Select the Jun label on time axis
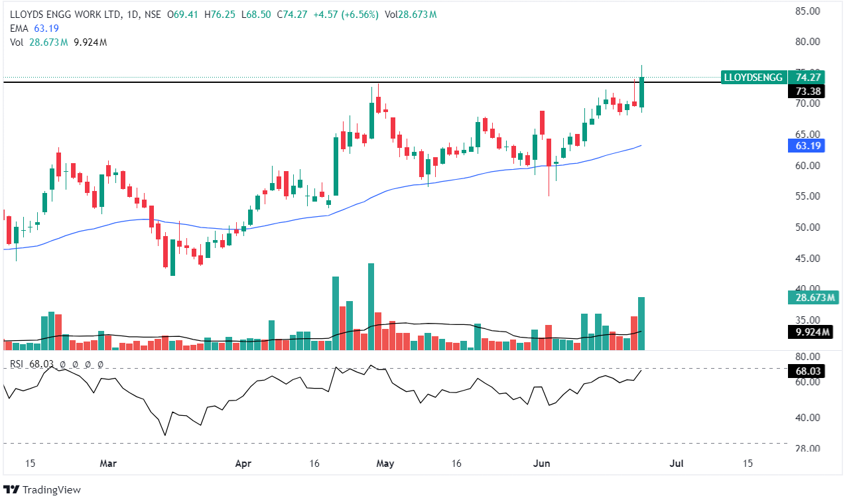The image size is (851, 504). (542, 464)
